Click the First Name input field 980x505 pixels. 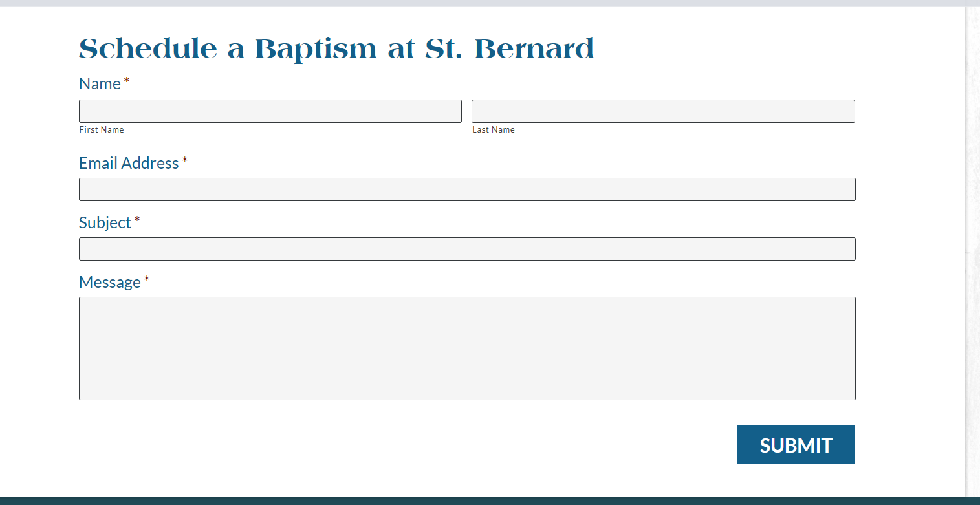[x=270, y=111]
